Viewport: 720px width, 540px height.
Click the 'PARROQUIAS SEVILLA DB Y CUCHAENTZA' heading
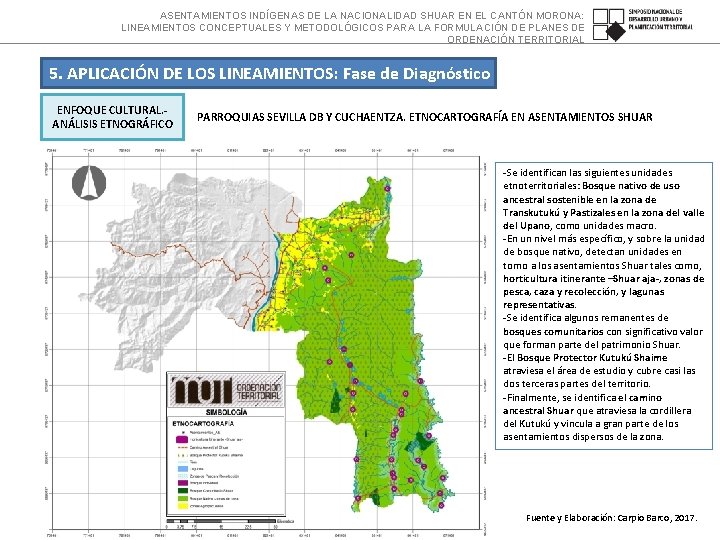[301, 117]
